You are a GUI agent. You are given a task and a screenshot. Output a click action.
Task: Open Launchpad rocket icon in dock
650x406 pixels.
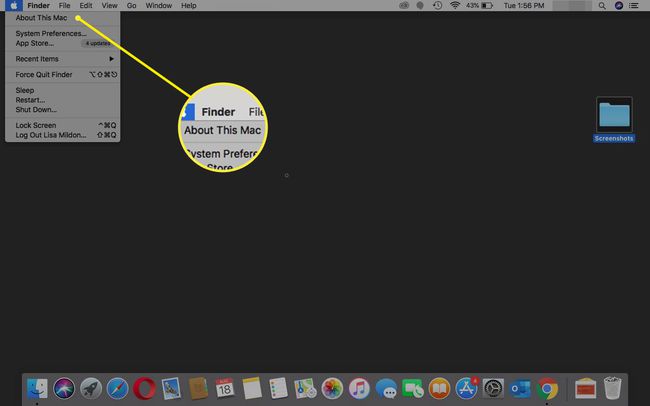click(x=91, y=389)
